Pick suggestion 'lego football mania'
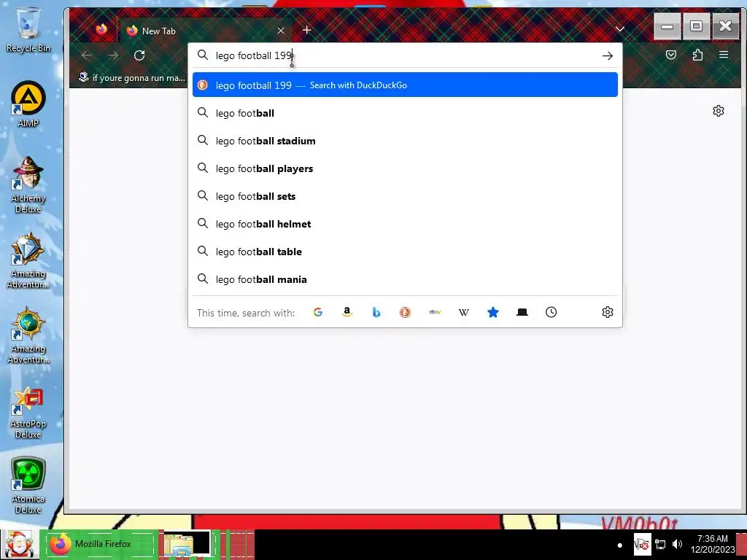 405,279
